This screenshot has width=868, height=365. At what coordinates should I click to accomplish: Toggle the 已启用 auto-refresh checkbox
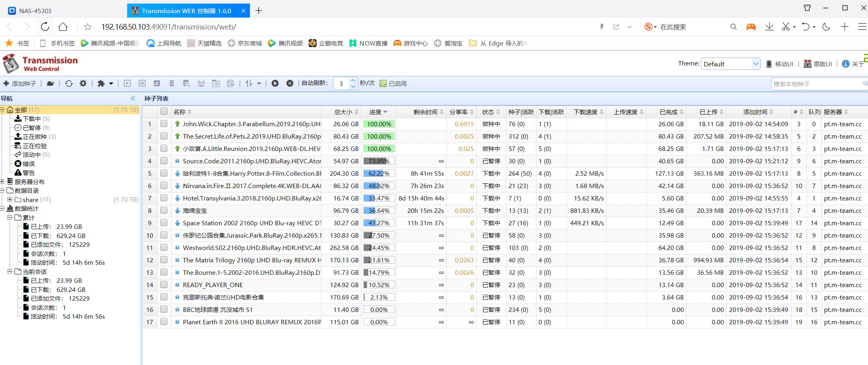click(383, 83)
